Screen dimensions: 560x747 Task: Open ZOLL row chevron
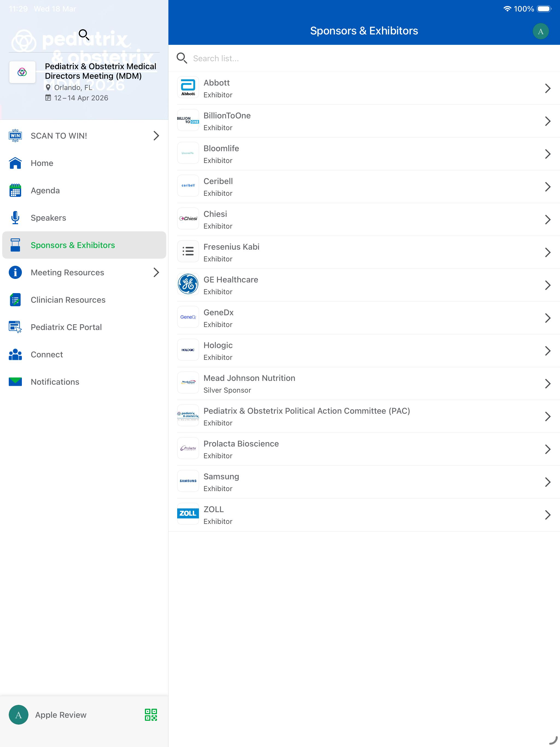click(x=548, y=515)
